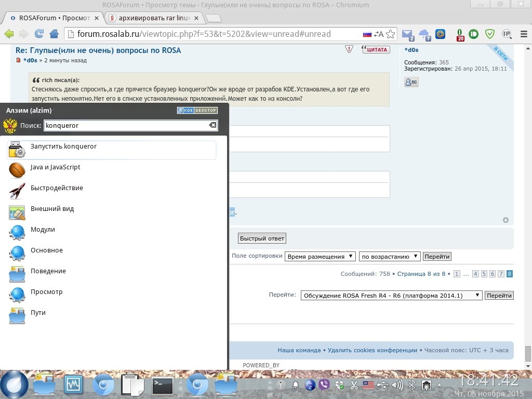Screen dimensions: 532x399
Task: Open Klipper scissors icon in the tray
Action: point(354,385)
